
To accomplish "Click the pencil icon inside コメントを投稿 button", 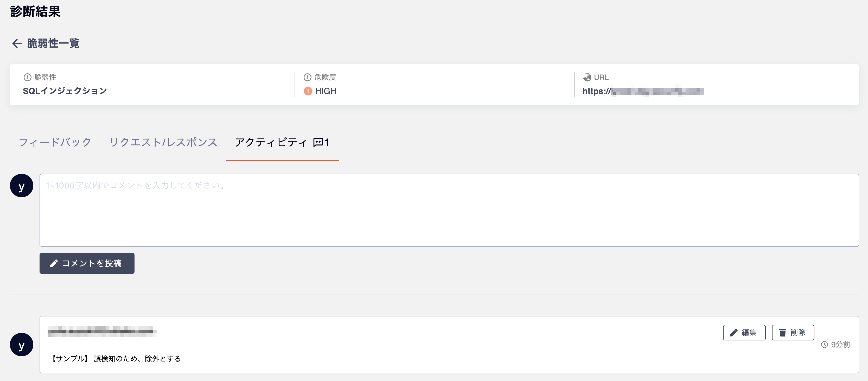I will pos(54,263).
